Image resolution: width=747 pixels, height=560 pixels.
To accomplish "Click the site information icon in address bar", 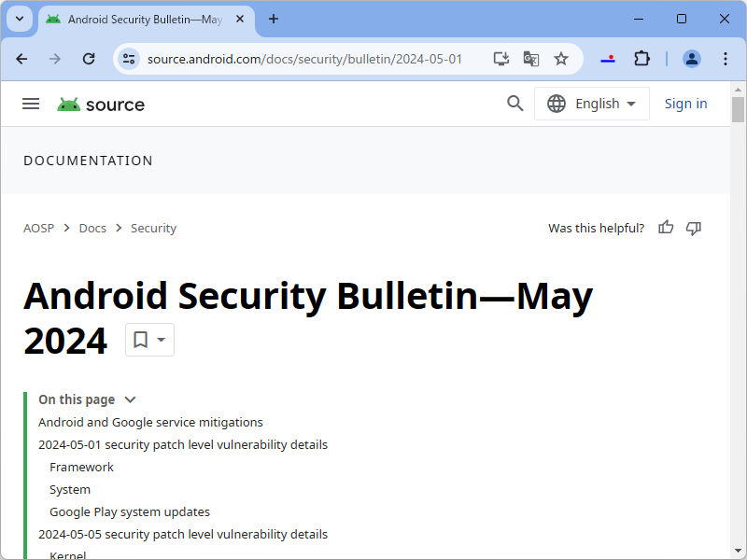I will 127,58.
